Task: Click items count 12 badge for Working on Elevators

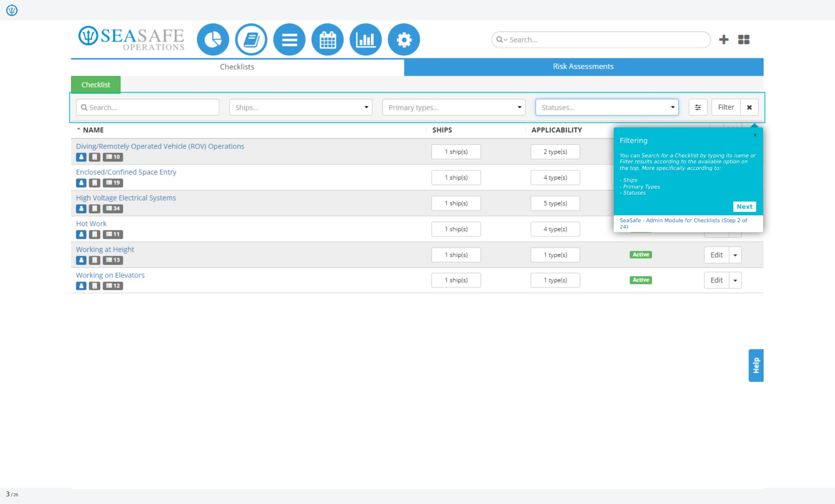Action: [113, 286]
